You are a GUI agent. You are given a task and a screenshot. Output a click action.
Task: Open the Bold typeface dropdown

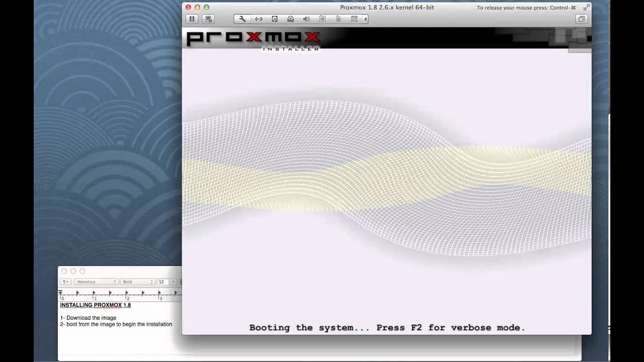[x=137, y=282]
